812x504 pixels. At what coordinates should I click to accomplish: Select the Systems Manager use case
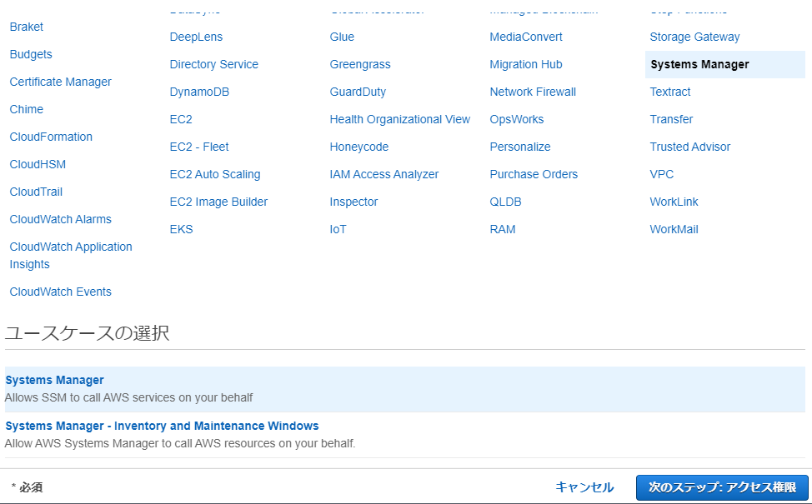[55, 381]
